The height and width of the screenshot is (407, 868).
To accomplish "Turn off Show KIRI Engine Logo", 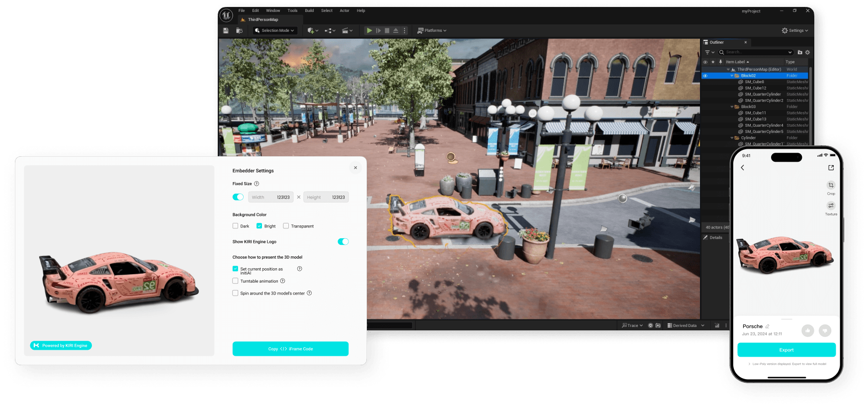I will coord(343,242).
